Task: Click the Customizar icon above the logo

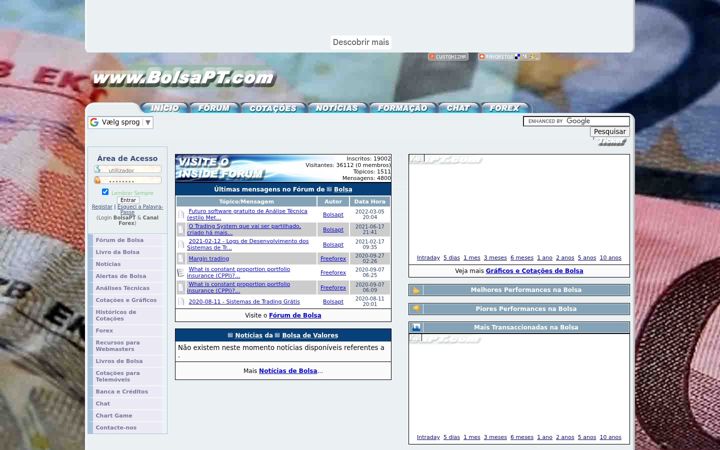Action: [x=448, y=57]
